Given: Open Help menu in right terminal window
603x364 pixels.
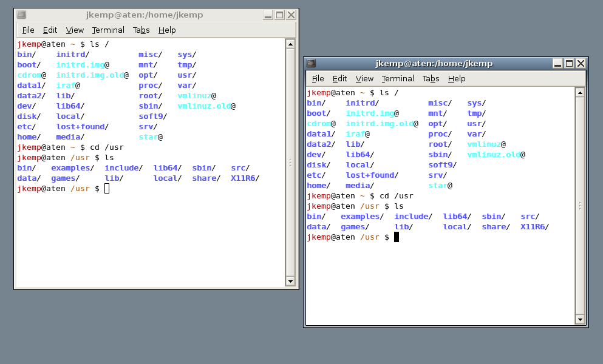Looking at the screenshot, I should click(457, 78).
